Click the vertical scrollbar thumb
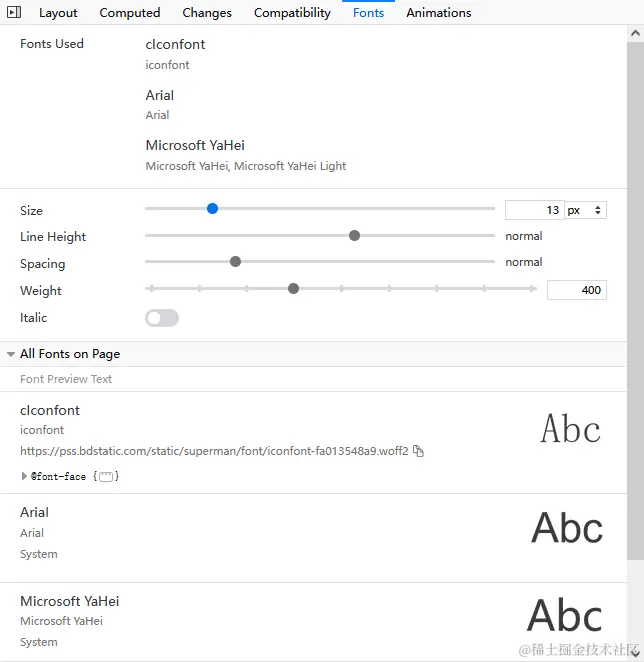The height and width of the screenshot is (662, 644). click(635, 301)
